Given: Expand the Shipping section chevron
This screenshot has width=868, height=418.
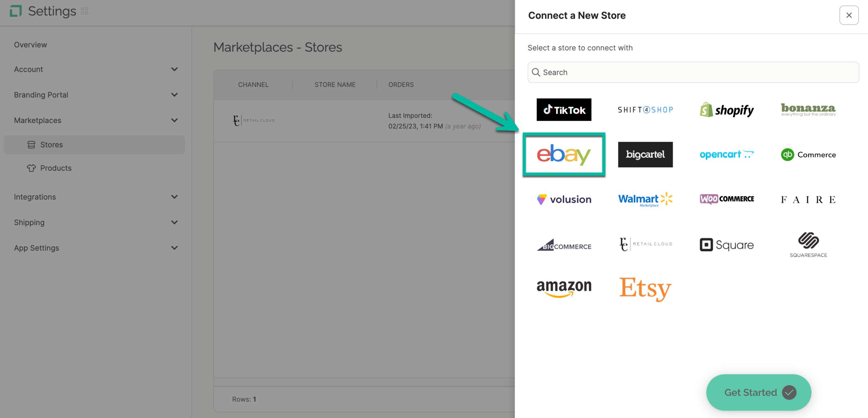Looking at the screenshot, I should point(174,222).
